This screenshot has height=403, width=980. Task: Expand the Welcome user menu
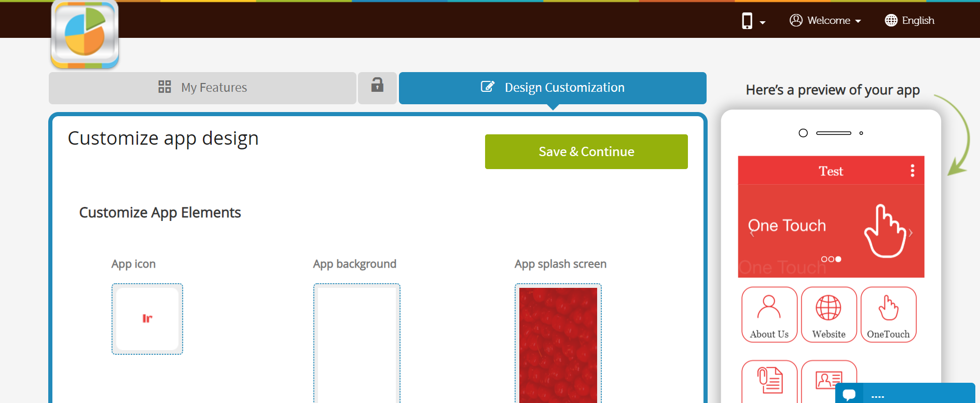point(825,21)
